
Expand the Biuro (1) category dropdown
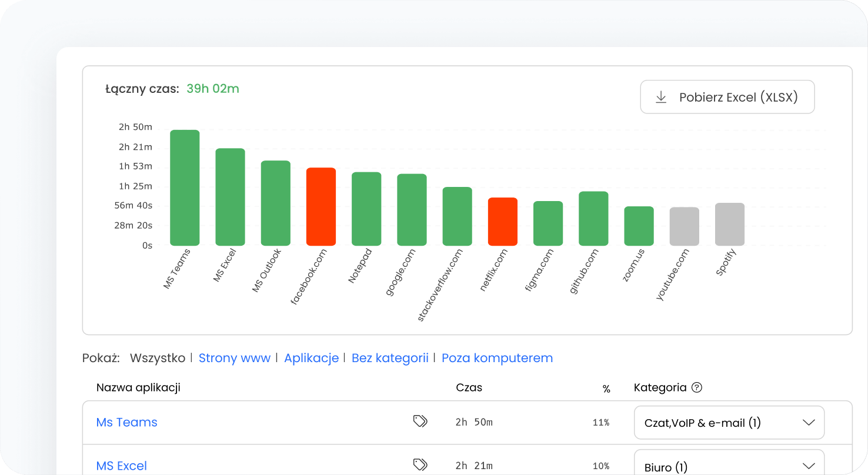(729, 466)
